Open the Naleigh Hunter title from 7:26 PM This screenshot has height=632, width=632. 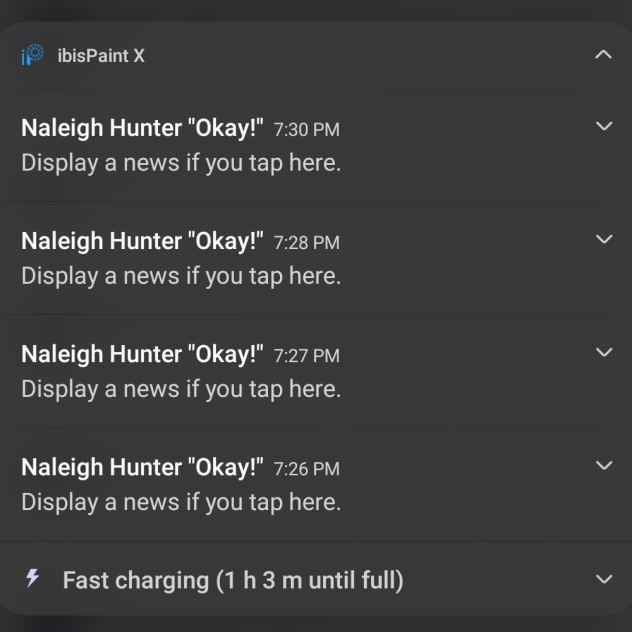click(142, 467)
